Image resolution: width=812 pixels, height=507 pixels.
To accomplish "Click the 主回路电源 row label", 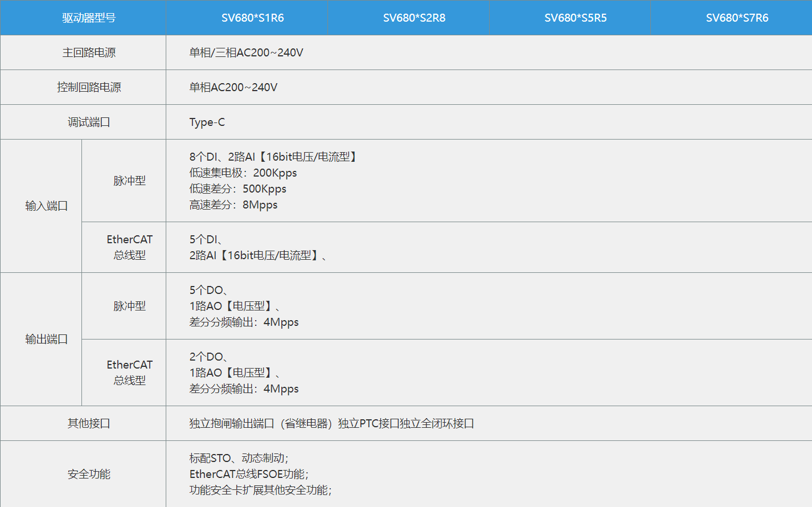I will [x=89, y=52].
